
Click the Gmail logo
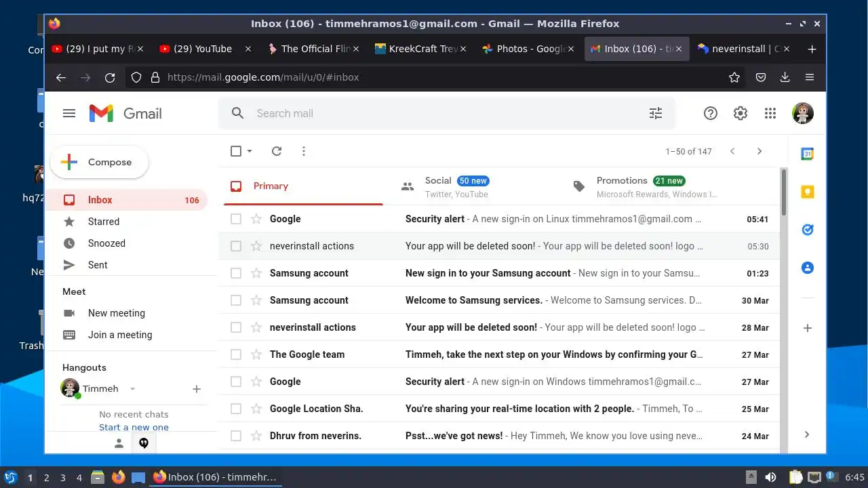(x=125, y=113)
